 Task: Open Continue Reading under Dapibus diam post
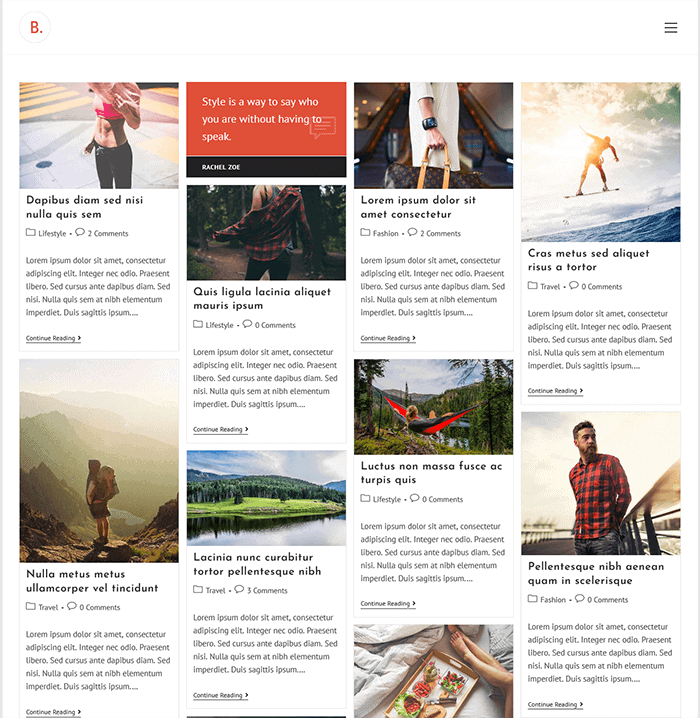(53, 338)
